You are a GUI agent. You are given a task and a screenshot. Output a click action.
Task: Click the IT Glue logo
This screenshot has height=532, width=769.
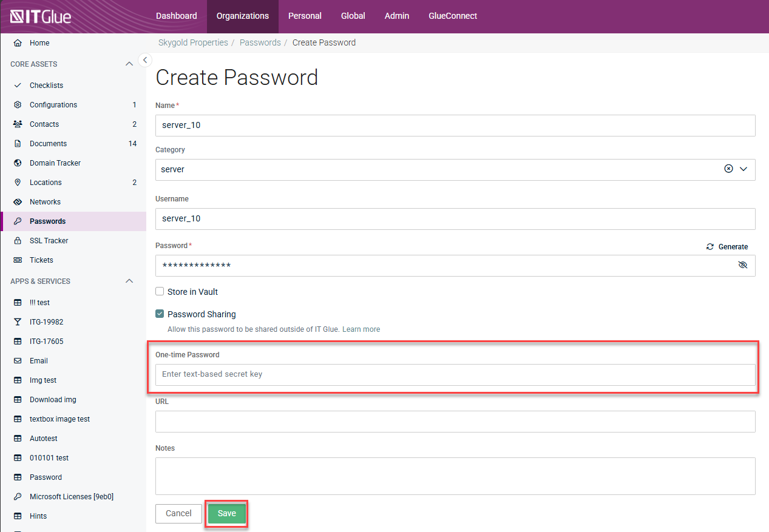41,16
